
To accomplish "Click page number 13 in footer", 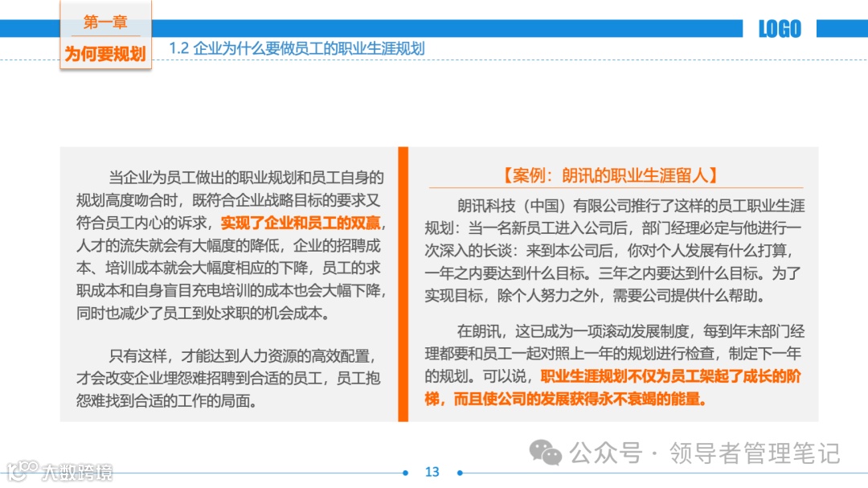I will point(432,472).
